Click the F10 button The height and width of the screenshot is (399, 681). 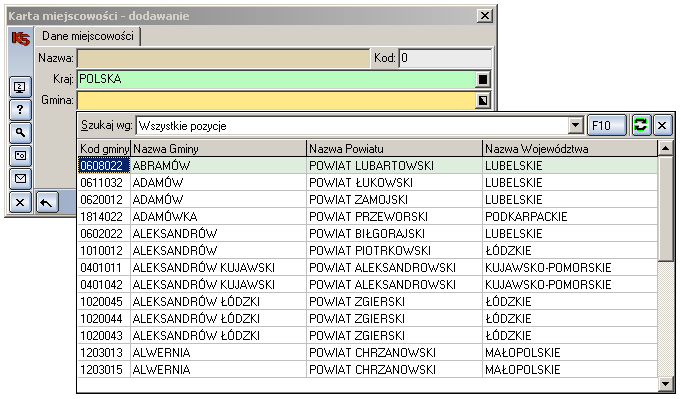(x=606, y=125)
